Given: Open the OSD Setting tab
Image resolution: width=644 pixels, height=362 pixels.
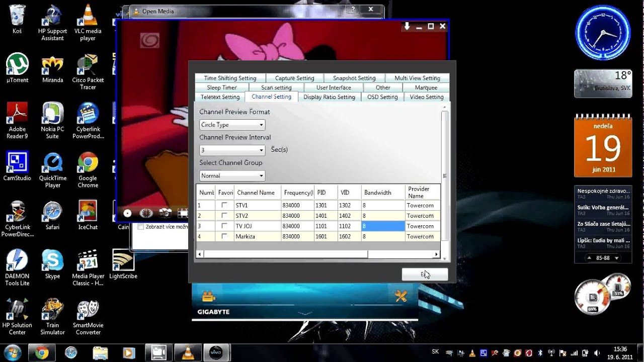Looking at the screenshot, I should (x=382, y=97).
